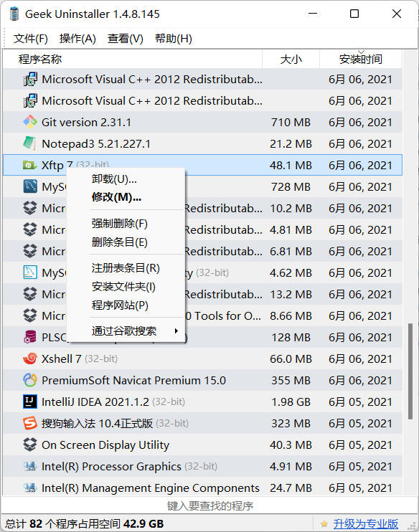Open the 操作(A) menu

pos(77,38)
